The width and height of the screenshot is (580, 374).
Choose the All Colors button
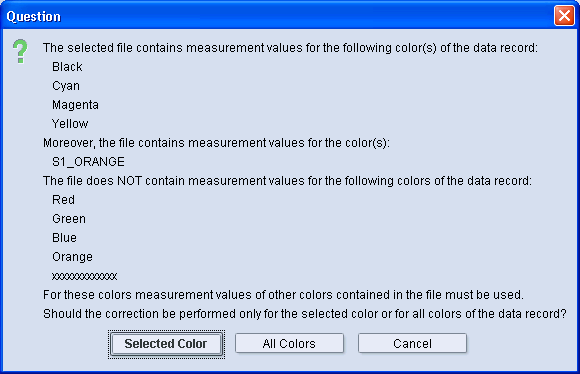pyautogui.click(x=289, y=344)
